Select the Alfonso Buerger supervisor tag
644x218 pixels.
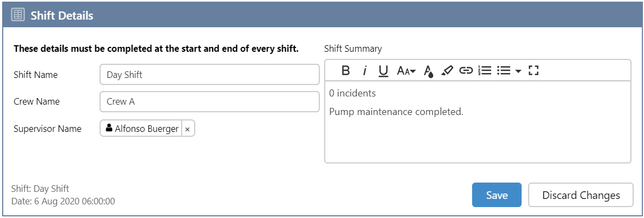tap(142, 129)
